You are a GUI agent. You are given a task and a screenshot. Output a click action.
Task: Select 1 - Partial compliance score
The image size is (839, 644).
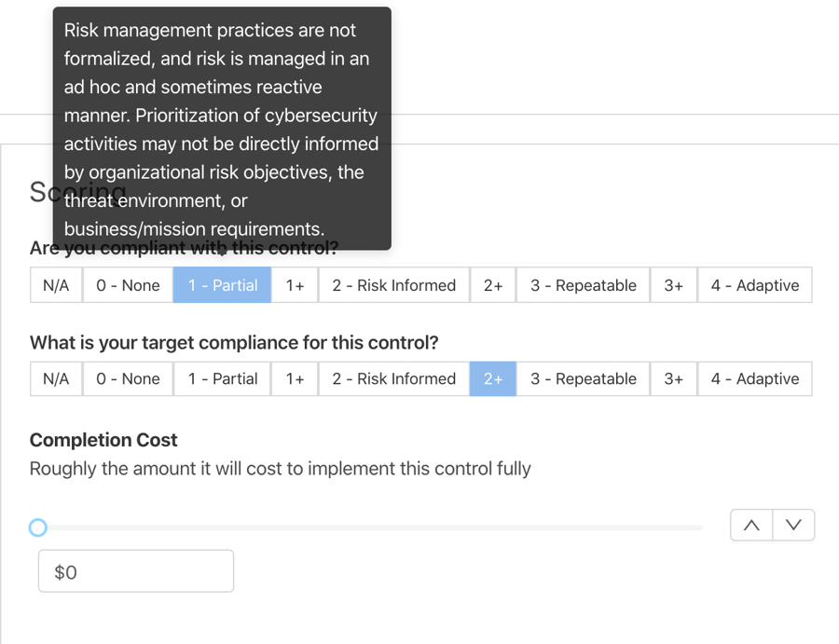pos(222,284)
